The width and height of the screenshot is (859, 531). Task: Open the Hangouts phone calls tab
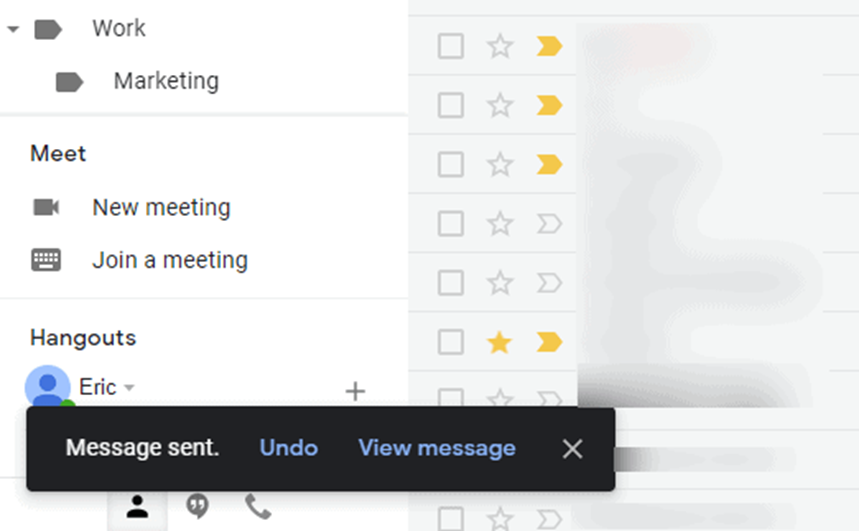258,507
